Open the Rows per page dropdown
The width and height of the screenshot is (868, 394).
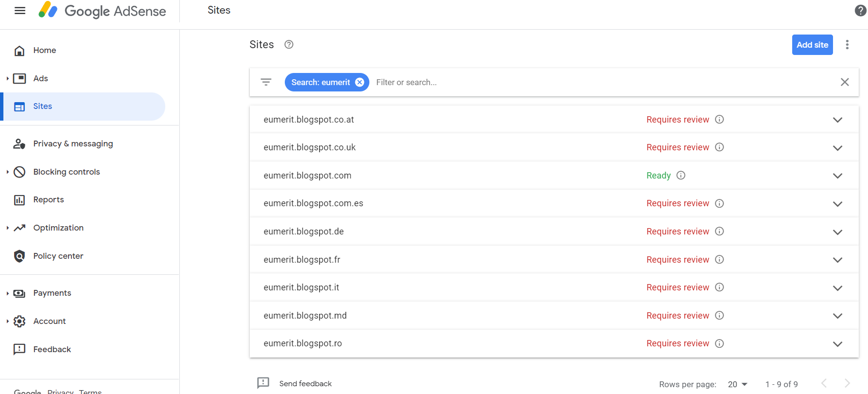coord(737,384)
